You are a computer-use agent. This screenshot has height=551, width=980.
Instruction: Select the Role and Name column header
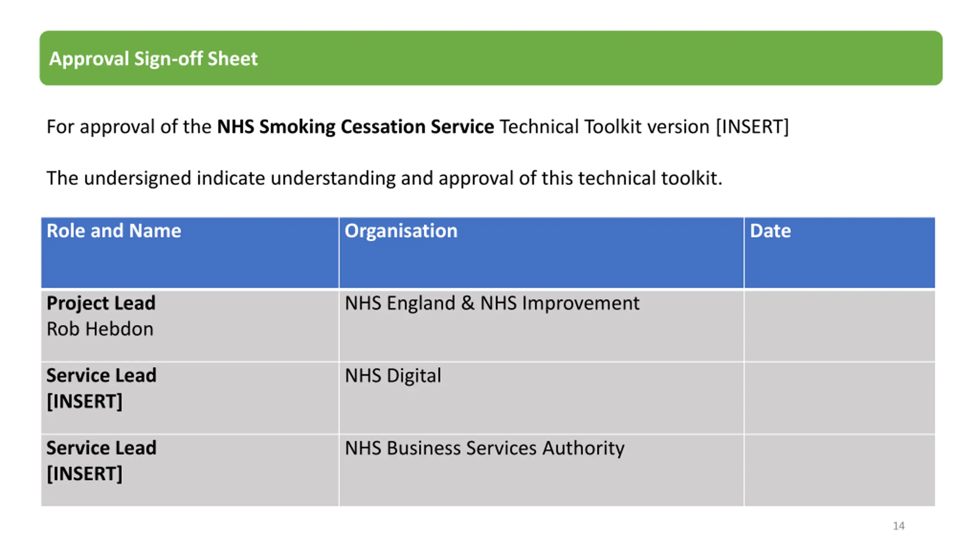pyautogui.click(x=190, y=253)
